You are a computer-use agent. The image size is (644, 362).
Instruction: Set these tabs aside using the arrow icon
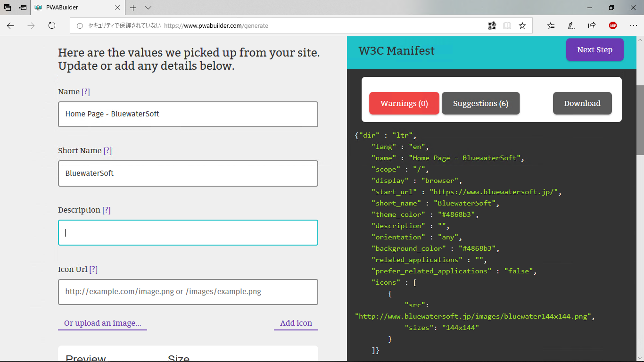23,8
